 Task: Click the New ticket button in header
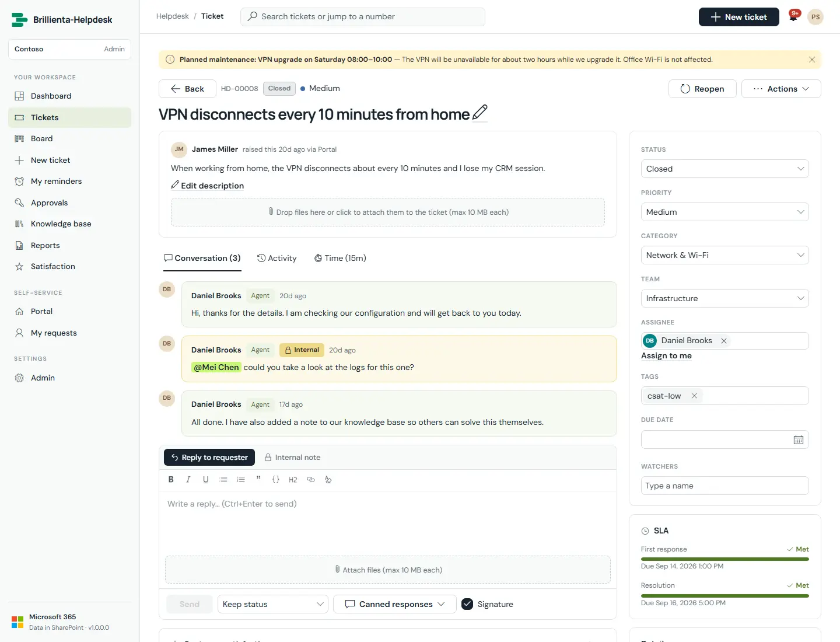pyautogui.click(x=739, y=17)
